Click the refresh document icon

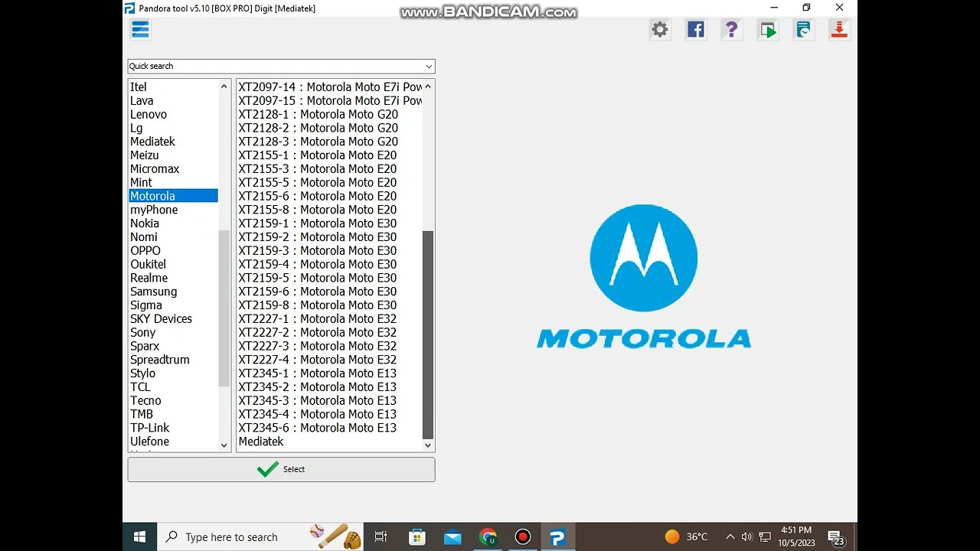tap(803, 30)
